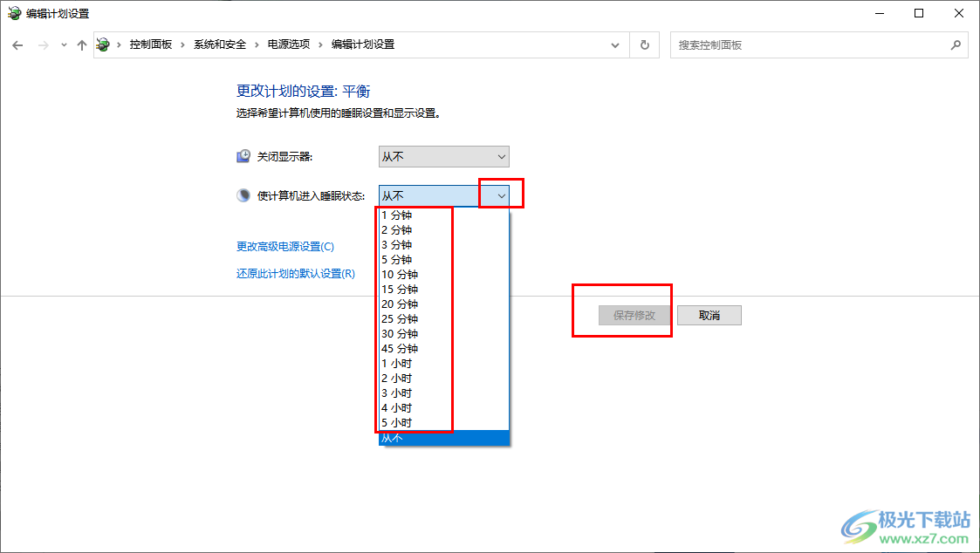Close the 编辑计划设置 window

click(959, 13)
